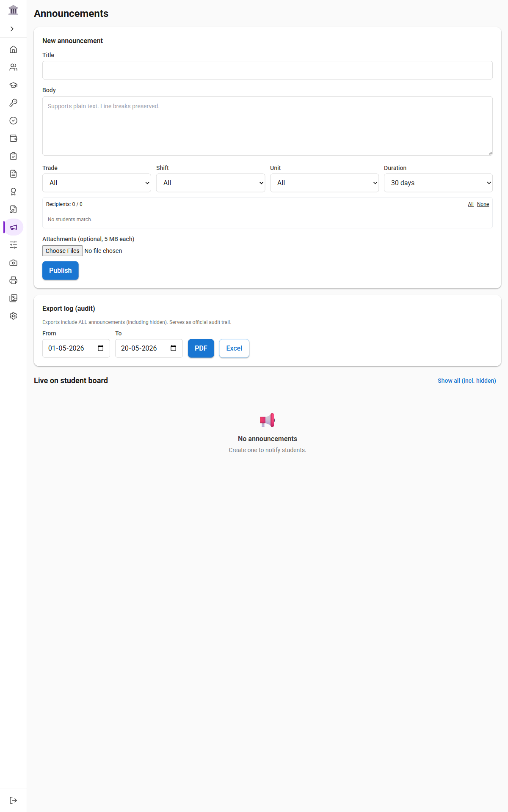Click the 'No students match.' text
Screen dimensions: 508x812
point(70,219)
